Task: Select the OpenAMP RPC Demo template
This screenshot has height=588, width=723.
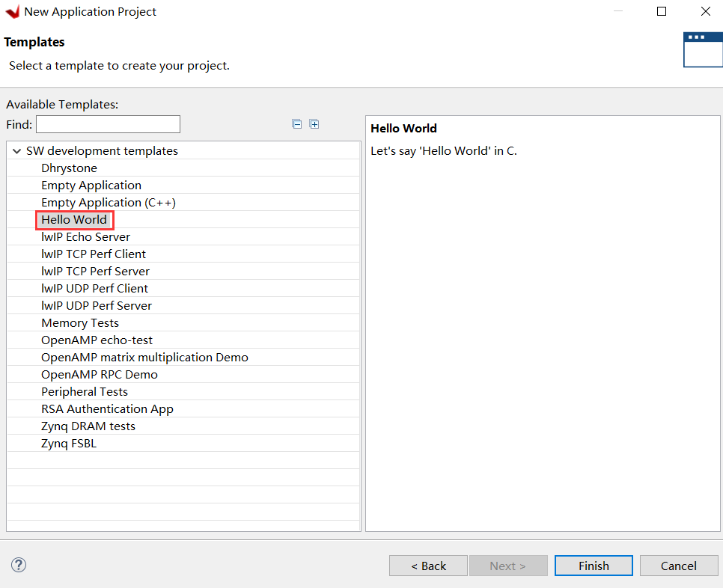Action: click(100, 375)
